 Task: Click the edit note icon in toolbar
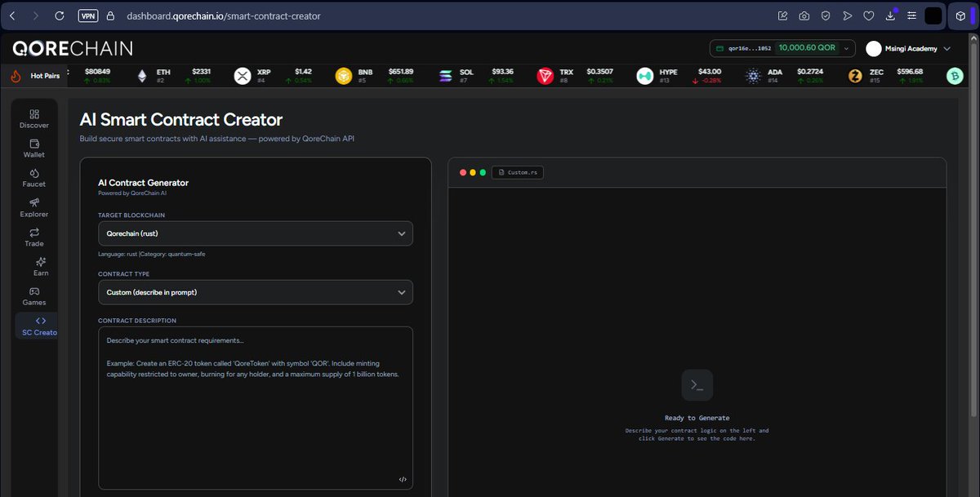pyautogui.click(x=782, y=16)
